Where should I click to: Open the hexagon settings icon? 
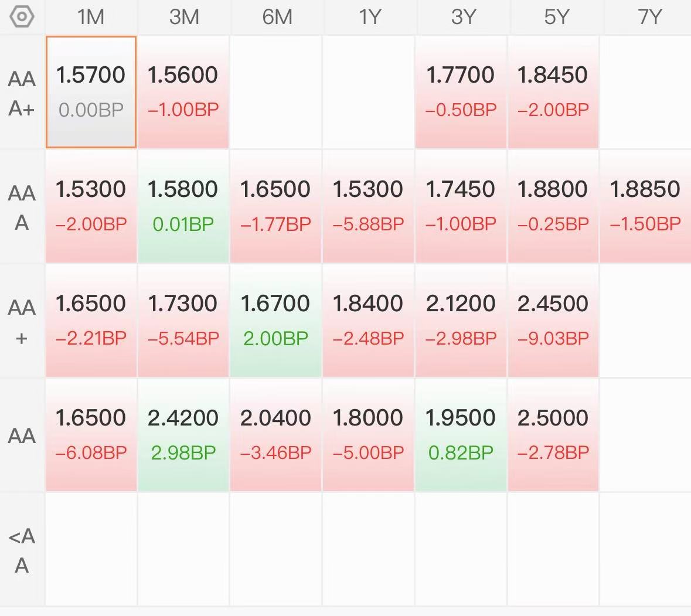[22, 17]
